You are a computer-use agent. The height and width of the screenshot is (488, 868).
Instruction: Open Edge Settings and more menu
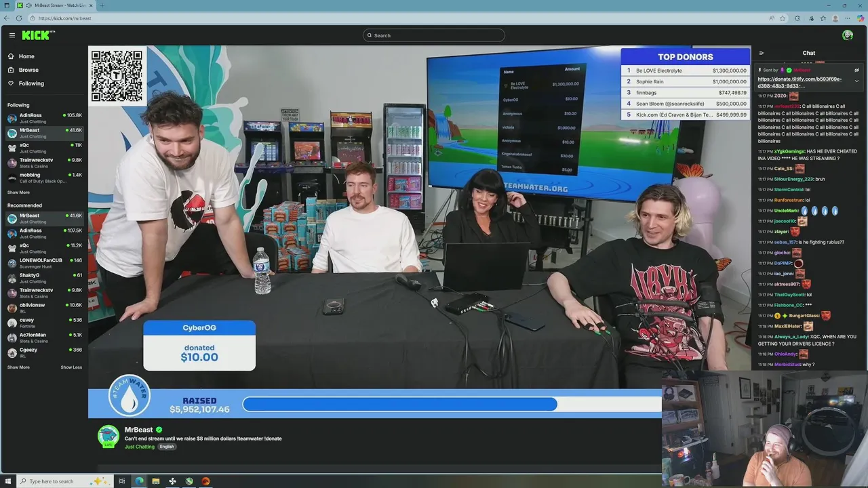click(x=848, y=18)
